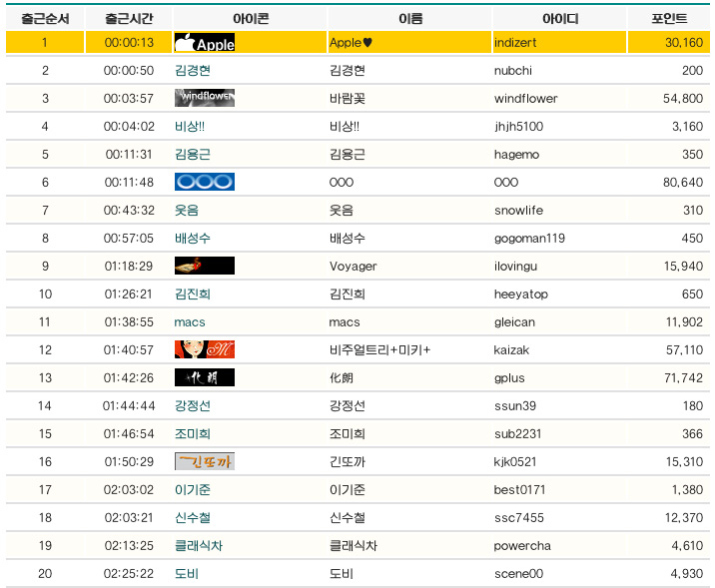The image size is (715, 588).
Task: Click the teal 비상!! link in 아이콘 column
Action: 190,127
